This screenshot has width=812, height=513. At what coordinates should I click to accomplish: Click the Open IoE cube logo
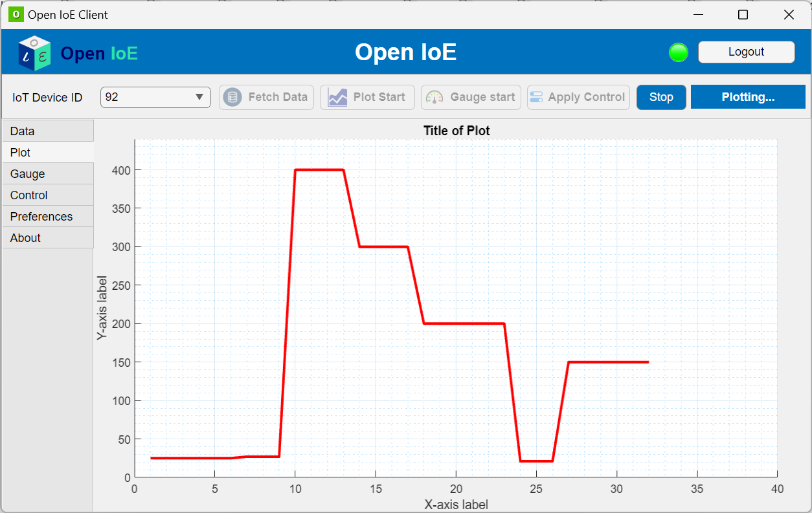pyautogui.click(x=34, y=52)
